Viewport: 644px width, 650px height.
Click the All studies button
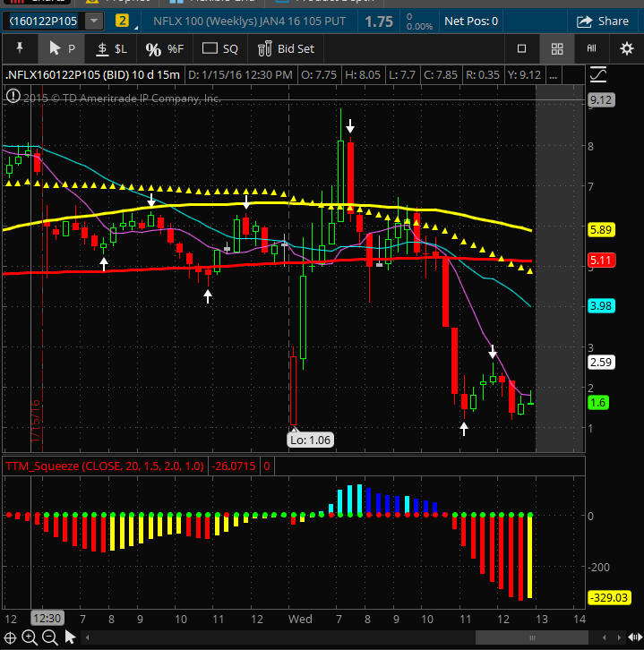[x=591, y=48]
